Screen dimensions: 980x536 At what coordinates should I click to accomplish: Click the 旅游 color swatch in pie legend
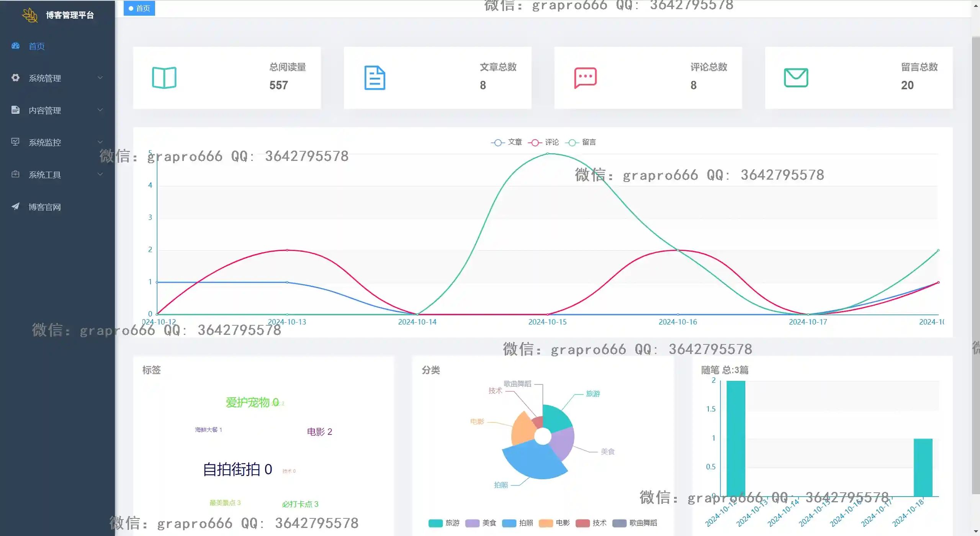(435, 523)
